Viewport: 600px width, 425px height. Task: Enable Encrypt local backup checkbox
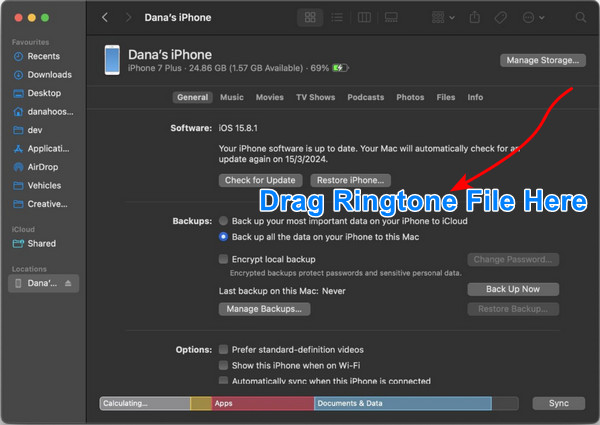click(223, 259)
